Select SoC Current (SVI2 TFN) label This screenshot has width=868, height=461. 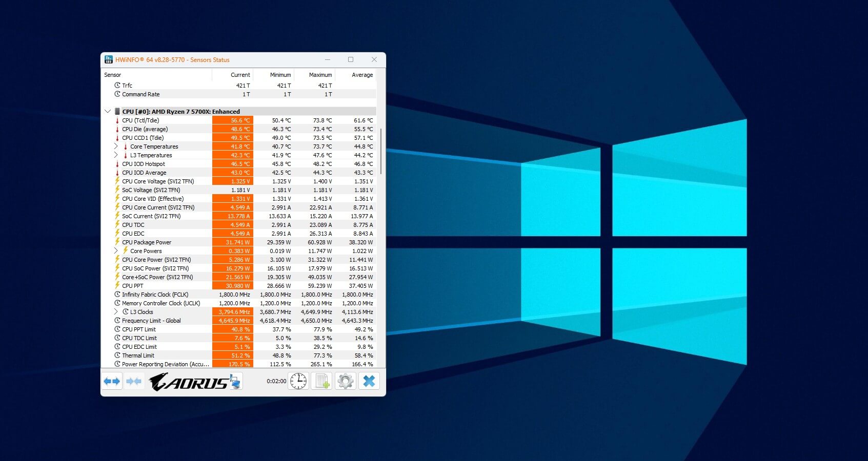click(x=151, y=216)
